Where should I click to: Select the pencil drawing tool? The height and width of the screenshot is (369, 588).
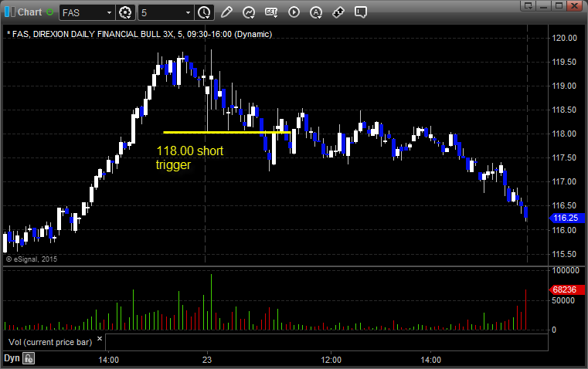click(226, 12)
